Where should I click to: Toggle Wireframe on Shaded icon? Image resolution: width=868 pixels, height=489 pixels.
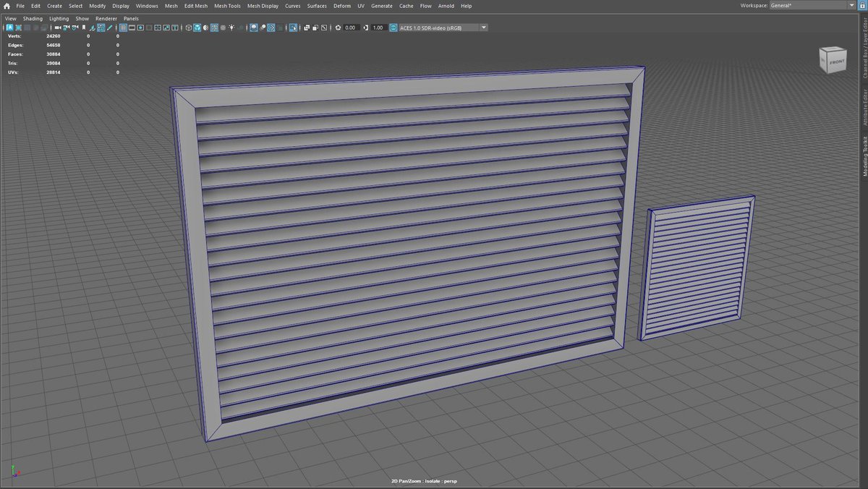(x=215, y=27)
